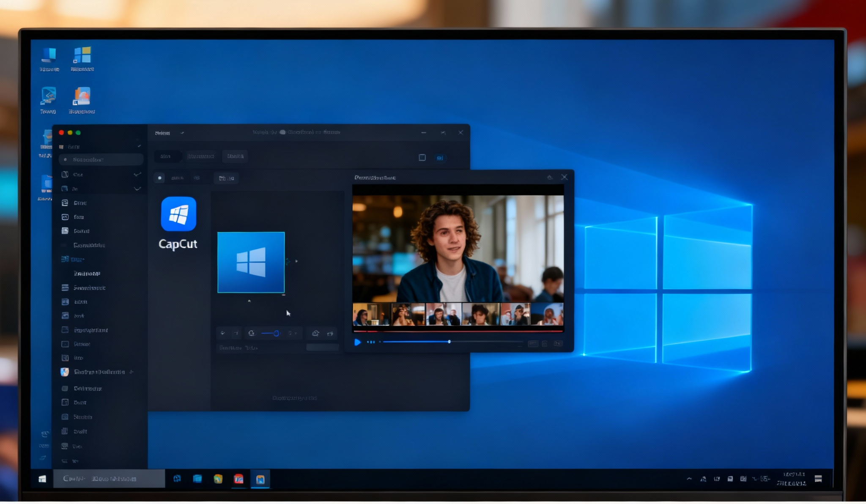
Task: Select the middle tab in the filter tab group
Action: coord(202,156)
